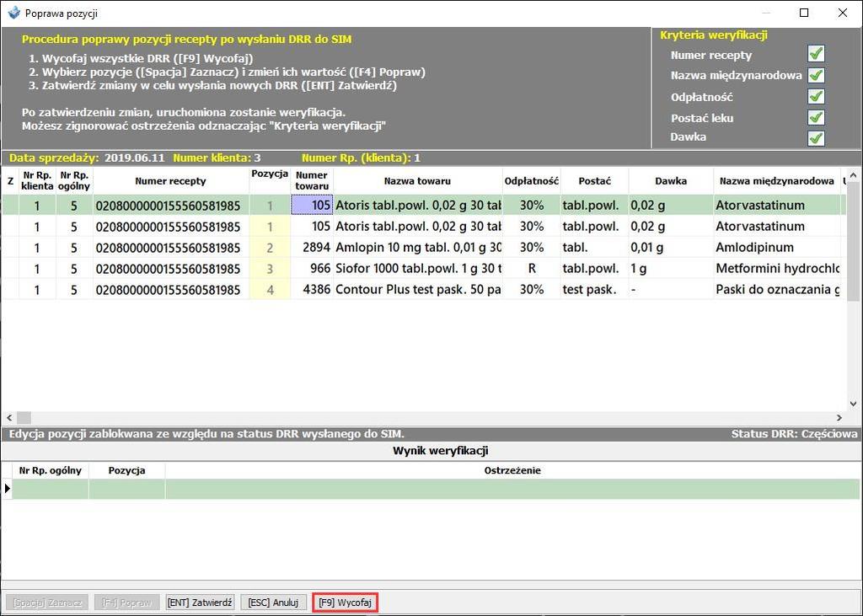This screenshot has width=863, height=616.
Task: Click the Nr Rp. klienta column header
Action: (x=37, y=181)
